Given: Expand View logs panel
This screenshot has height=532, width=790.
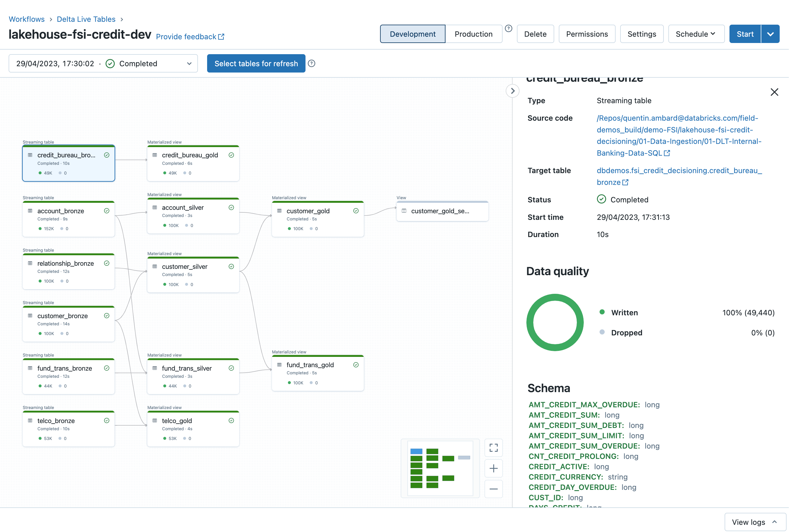Looking at the screenshot, I should [x=755, y=522].
